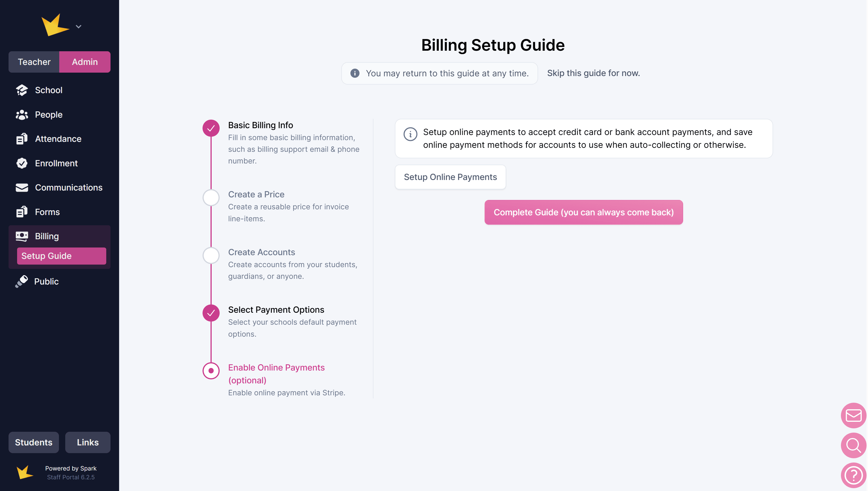
Task: Select the Create Accounts step circle
Action: point(211,256)
